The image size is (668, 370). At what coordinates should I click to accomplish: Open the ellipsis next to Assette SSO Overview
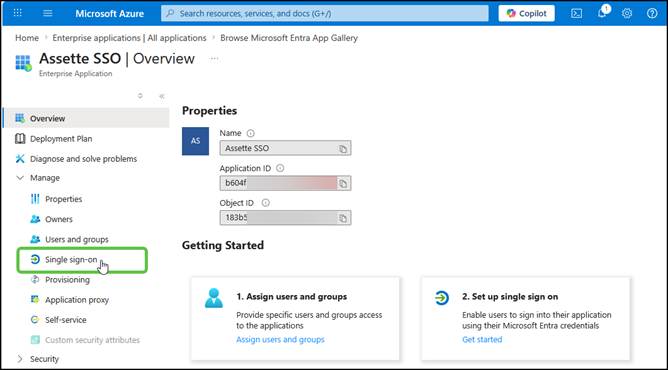coord(214,59)
